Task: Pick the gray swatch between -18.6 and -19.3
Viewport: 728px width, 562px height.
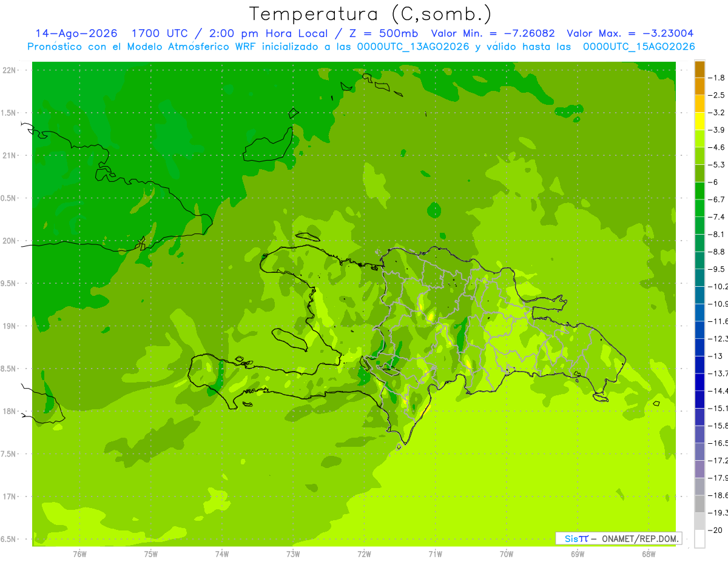Action: [699, 504]
